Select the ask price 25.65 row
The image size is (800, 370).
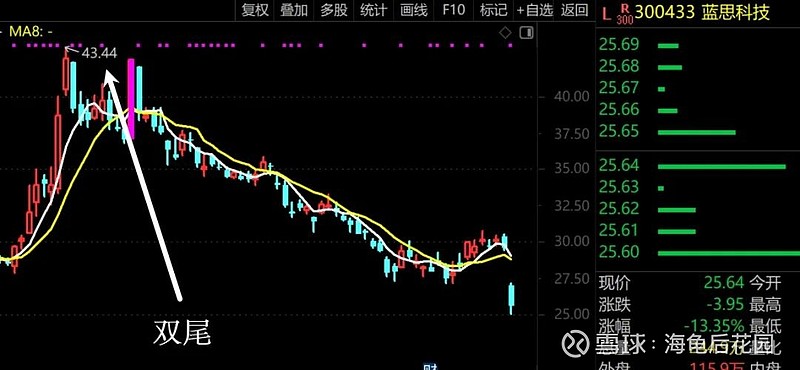click(x=697, y=132)
